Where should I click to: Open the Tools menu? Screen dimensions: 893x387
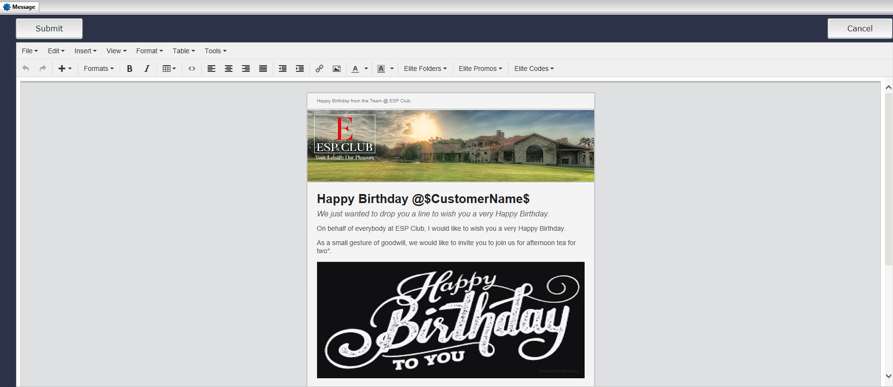[215, 51]
